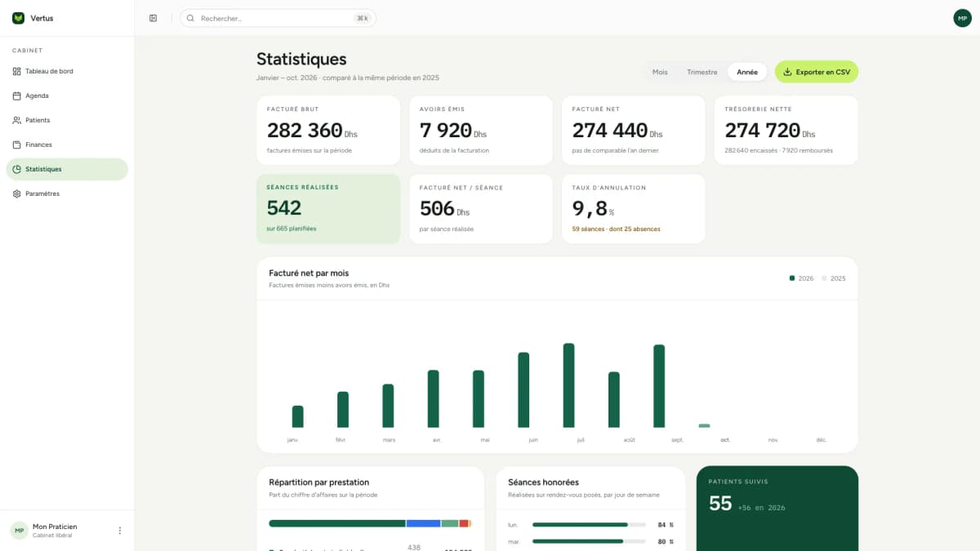Select the Année period tab
980x551 pixels.
(x=747, y=72)
